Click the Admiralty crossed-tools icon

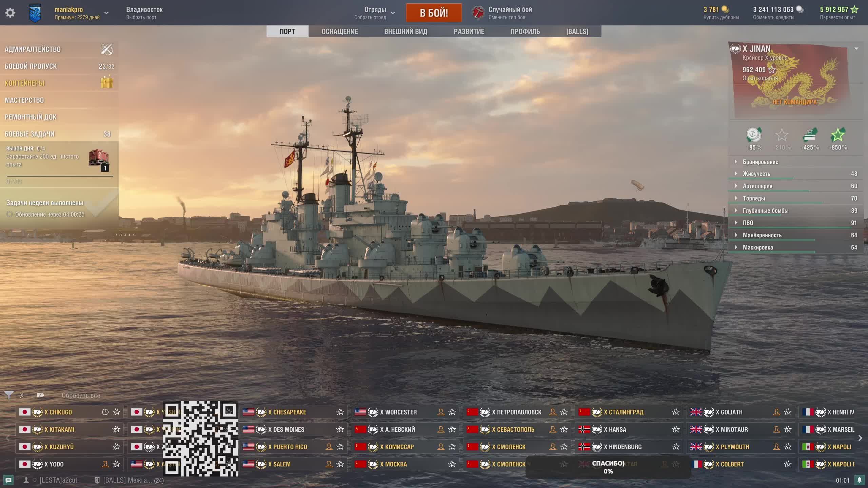[x=107, y=49]
